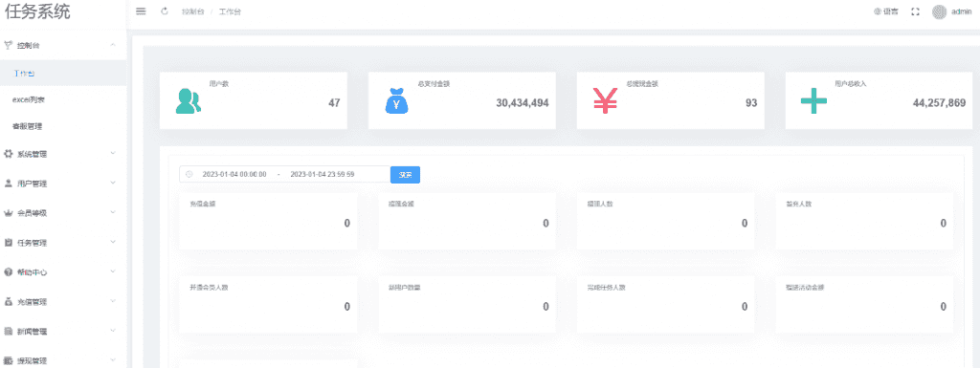This screenshot has width=980, height=368.
Task: Click the 控制台 dashboard icon in sidebar
Action: point(8,46)
